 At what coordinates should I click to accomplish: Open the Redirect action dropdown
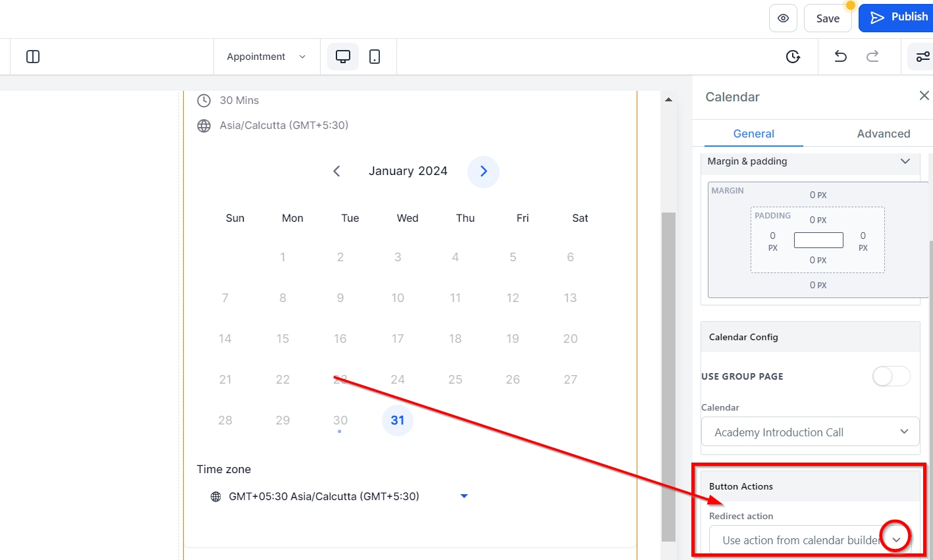point(895,540)
